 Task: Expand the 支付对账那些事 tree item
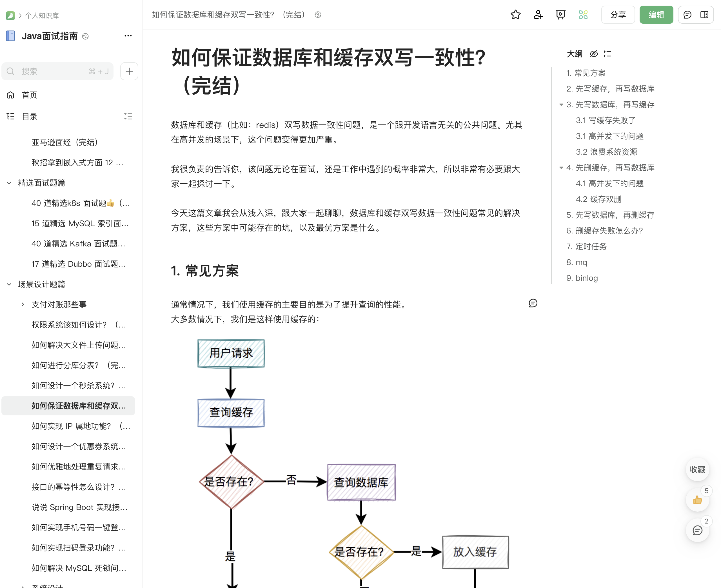point(23,304)
